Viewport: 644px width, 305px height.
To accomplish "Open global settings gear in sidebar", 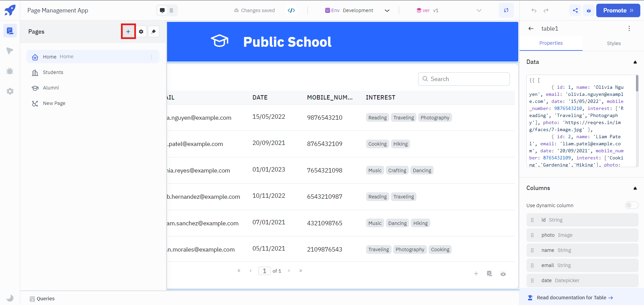I will pos(10,91).
